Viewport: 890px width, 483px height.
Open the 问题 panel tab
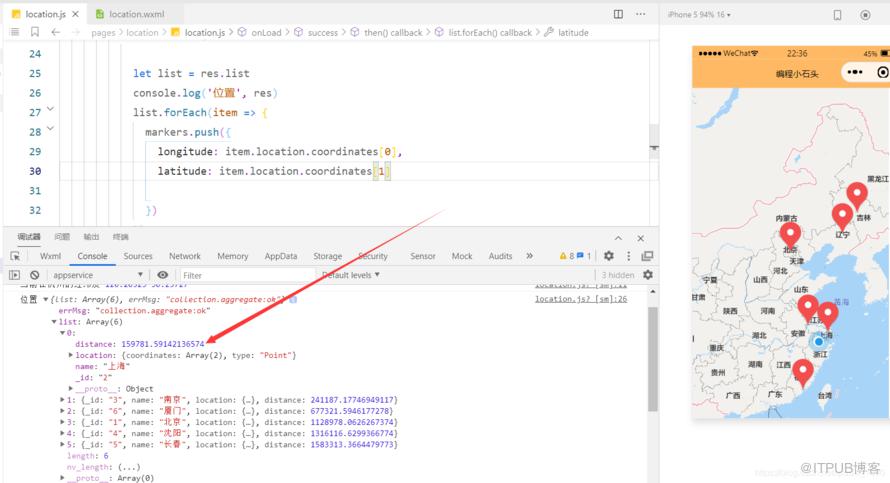tap(62, 237)
